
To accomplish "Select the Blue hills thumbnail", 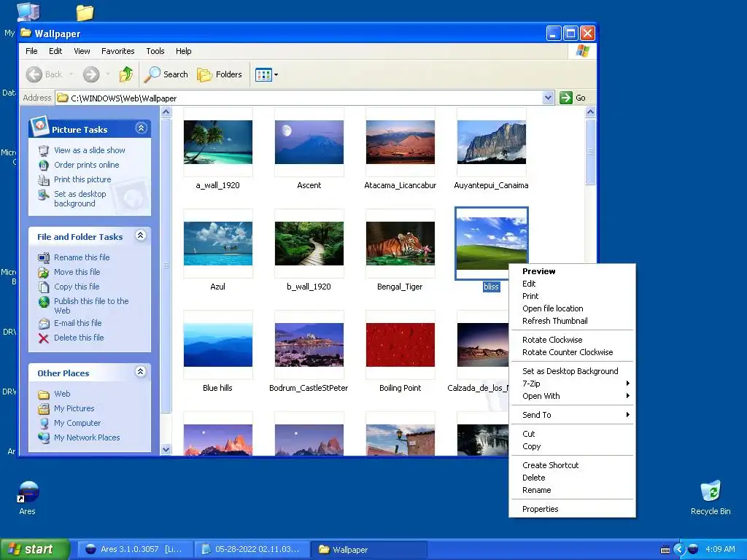I will coord(217,345).
